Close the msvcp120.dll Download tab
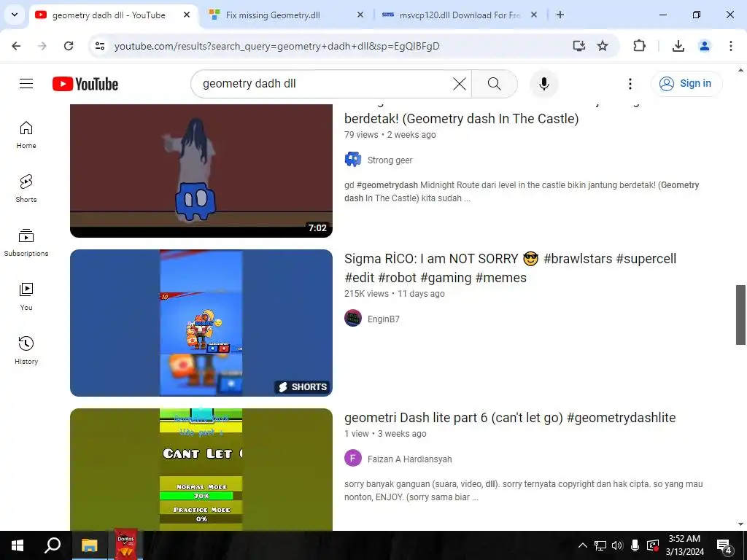 pos(533,15)
